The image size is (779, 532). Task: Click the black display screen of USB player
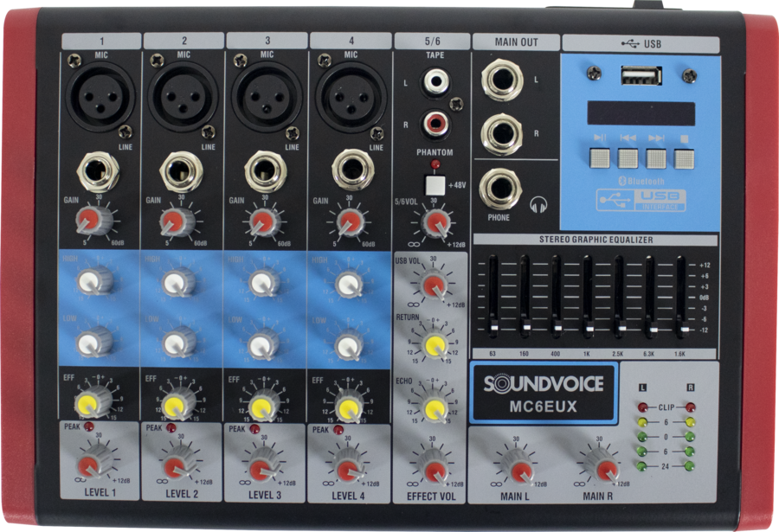click(x=641, y=113)
